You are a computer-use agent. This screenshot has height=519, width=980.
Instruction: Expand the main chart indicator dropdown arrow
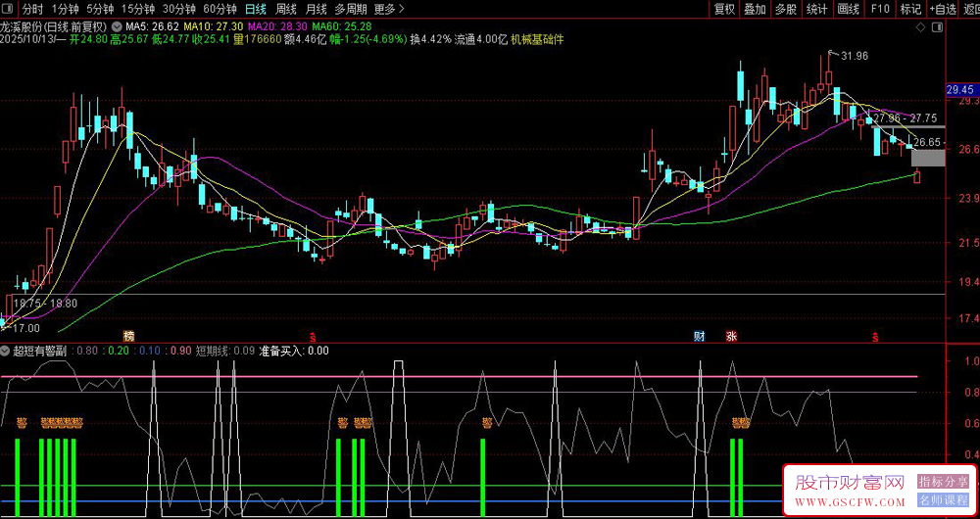[118, 25]
